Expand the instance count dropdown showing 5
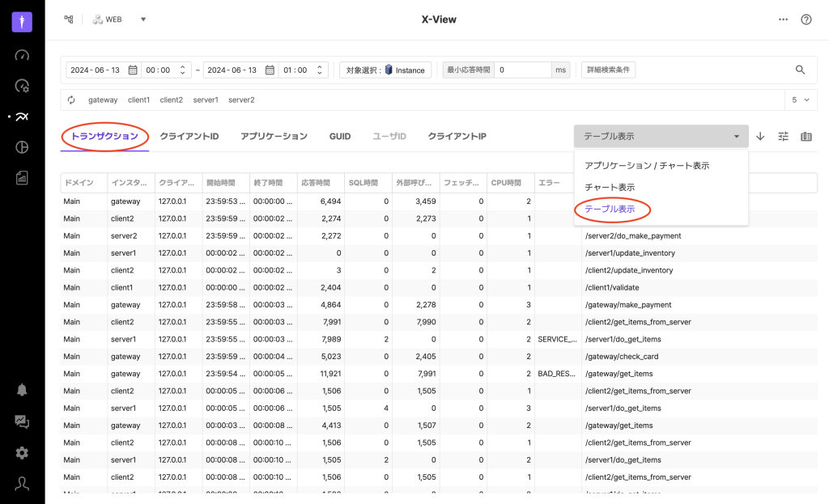Screen dimensions: 829x504 (801, 100)
